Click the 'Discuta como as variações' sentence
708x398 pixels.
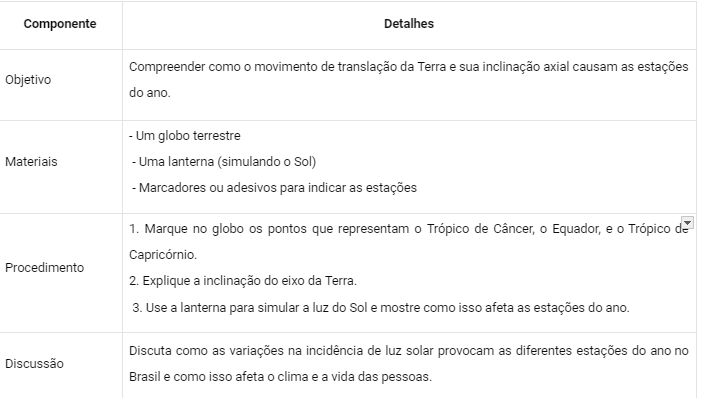409,351
